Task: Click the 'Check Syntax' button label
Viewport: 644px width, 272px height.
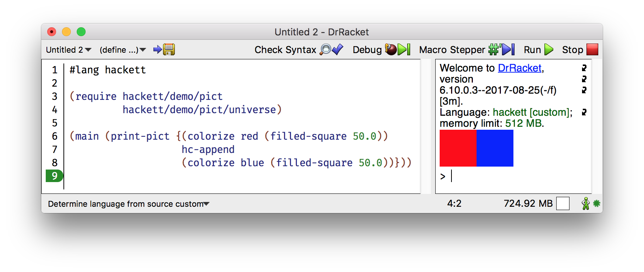Action: click(x=285, y=50)
